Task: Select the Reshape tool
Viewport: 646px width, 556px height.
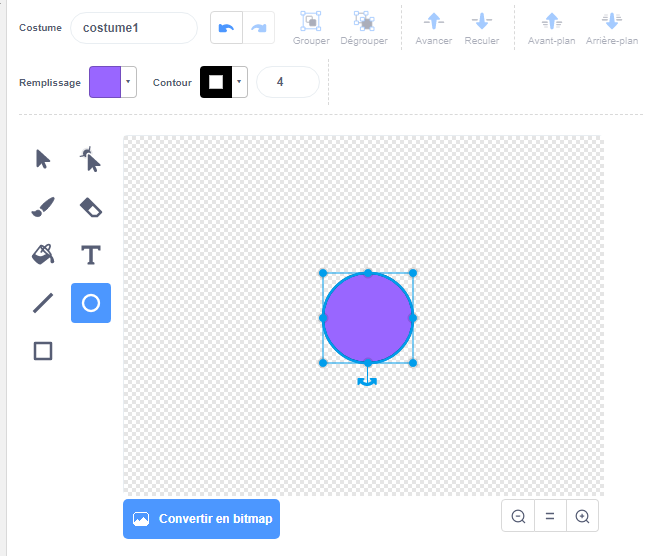Action: pos(91,159)
